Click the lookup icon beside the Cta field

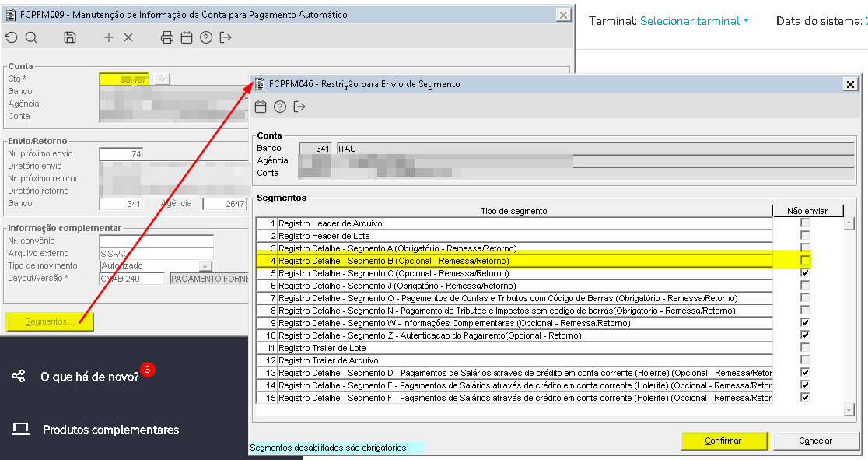coord(161,79)
